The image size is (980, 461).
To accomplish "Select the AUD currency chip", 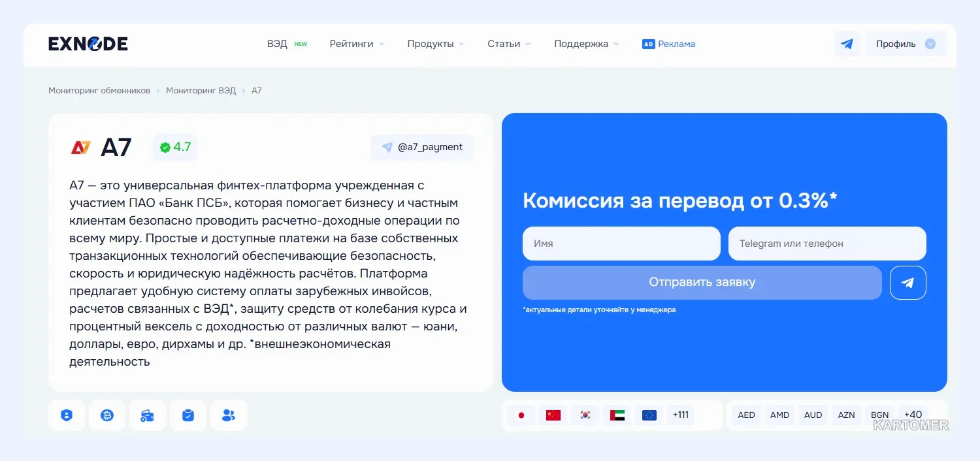I will [813, 415].
